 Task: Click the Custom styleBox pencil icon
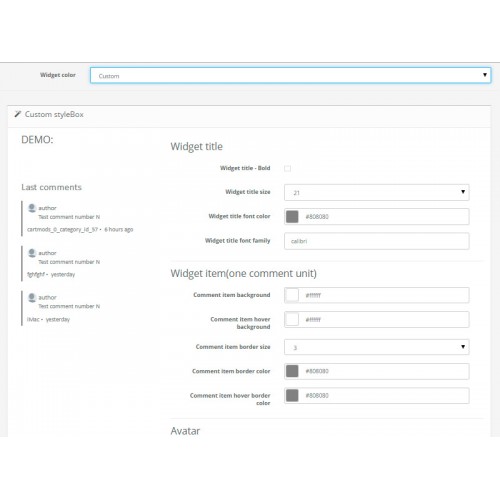click(18, 114)
